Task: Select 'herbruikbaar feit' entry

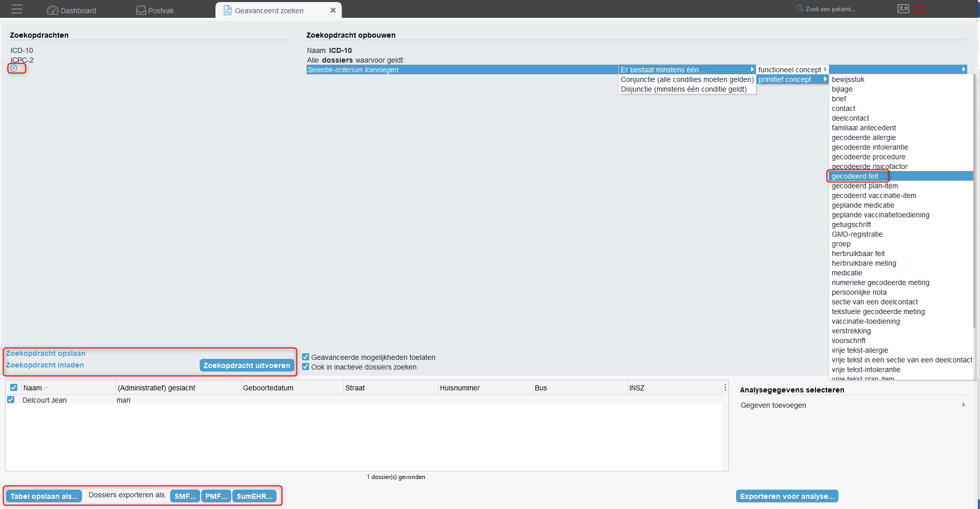Action: (901, 253)
